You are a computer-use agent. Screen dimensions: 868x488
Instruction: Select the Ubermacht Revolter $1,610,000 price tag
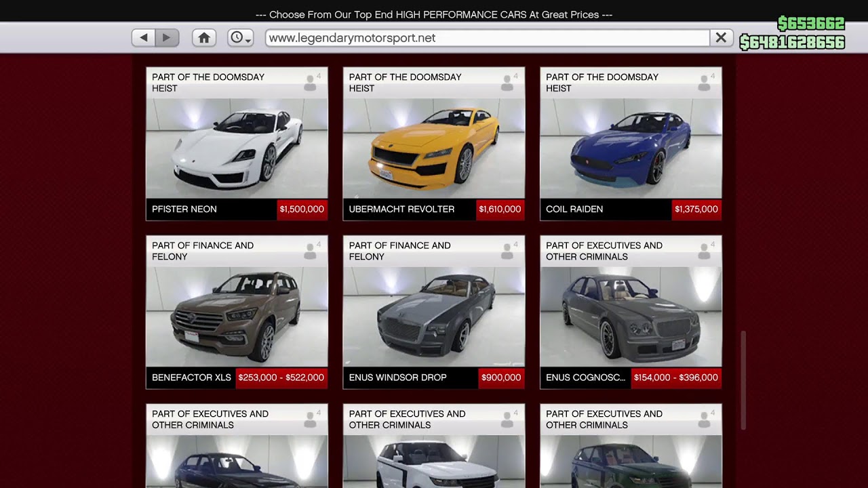[x=500, y=209]
